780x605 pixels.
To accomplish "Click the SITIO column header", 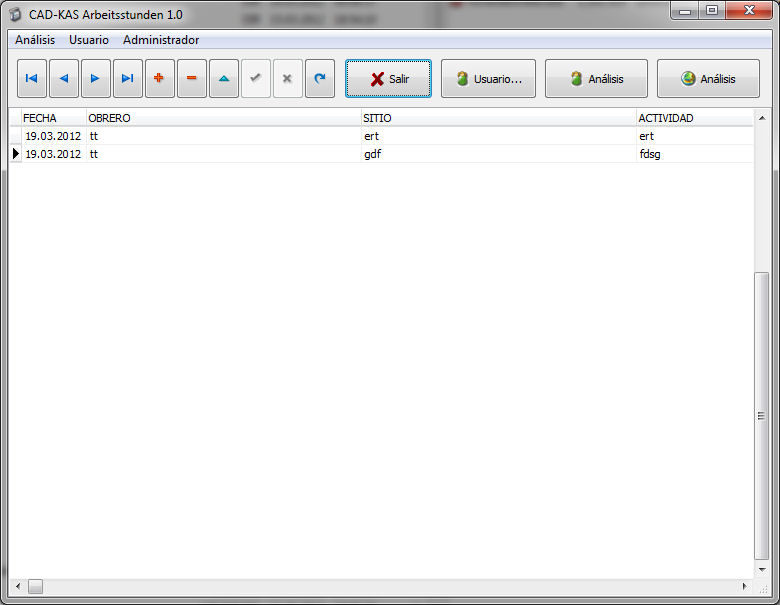I will [498, 118].
